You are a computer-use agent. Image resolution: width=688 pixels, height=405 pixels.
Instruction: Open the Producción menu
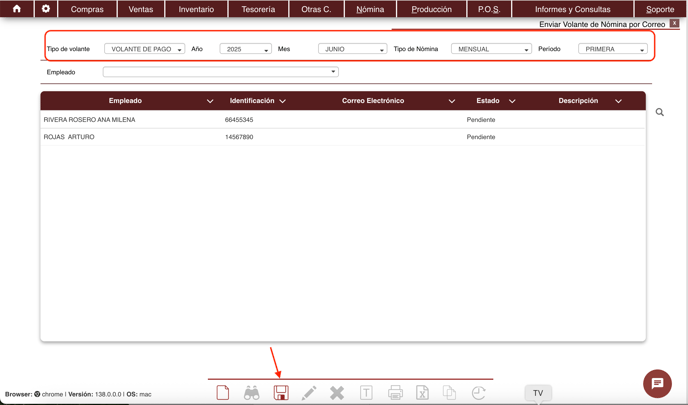click(x=431, y=9)
